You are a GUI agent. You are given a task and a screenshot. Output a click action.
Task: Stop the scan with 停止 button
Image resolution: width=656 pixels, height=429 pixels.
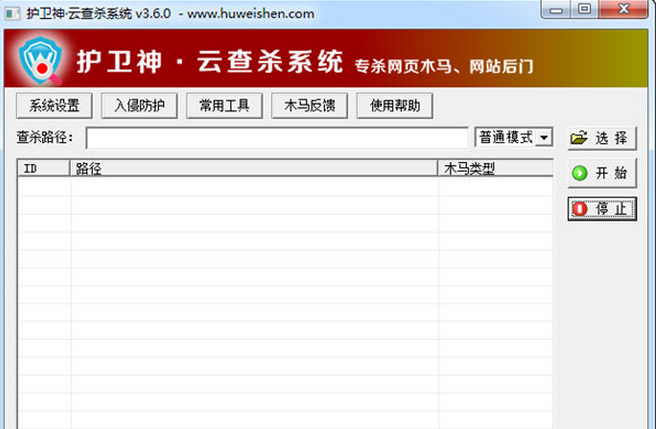pos(602,208)
